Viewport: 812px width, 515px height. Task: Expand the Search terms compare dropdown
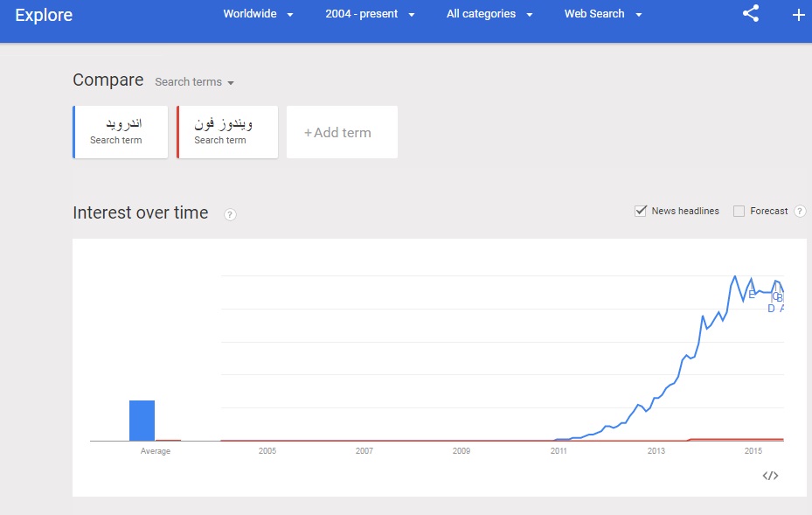click(195, 82)
